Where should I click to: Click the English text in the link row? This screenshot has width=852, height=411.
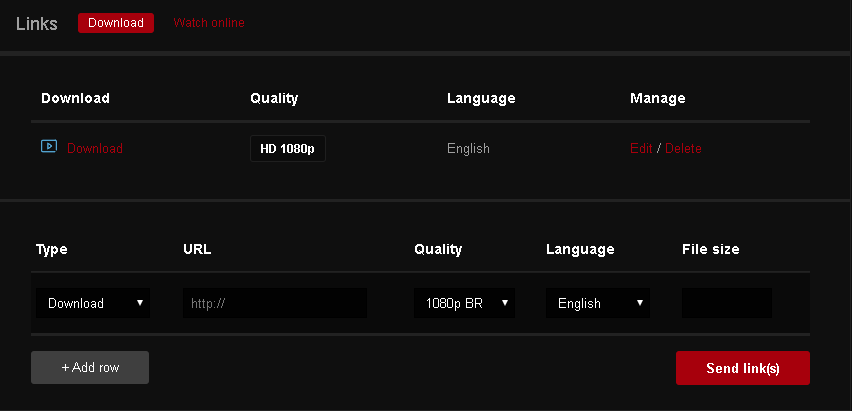click(468, 149)
